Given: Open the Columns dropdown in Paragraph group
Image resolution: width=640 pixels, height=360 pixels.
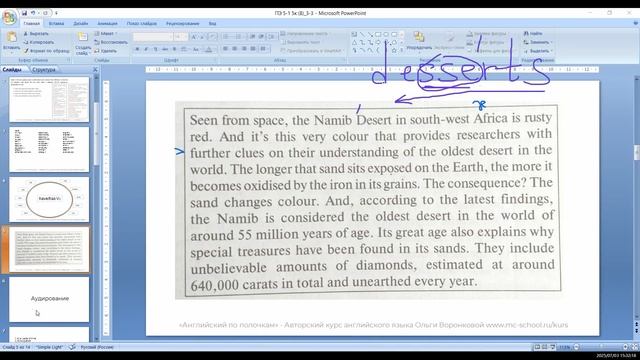Looking at the screenshot, I should (x=264, y=49).
